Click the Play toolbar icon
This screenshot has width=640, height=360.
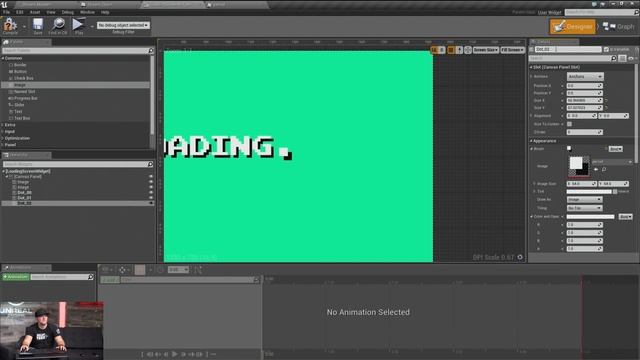pyautogui.click(x=78, y=24)
